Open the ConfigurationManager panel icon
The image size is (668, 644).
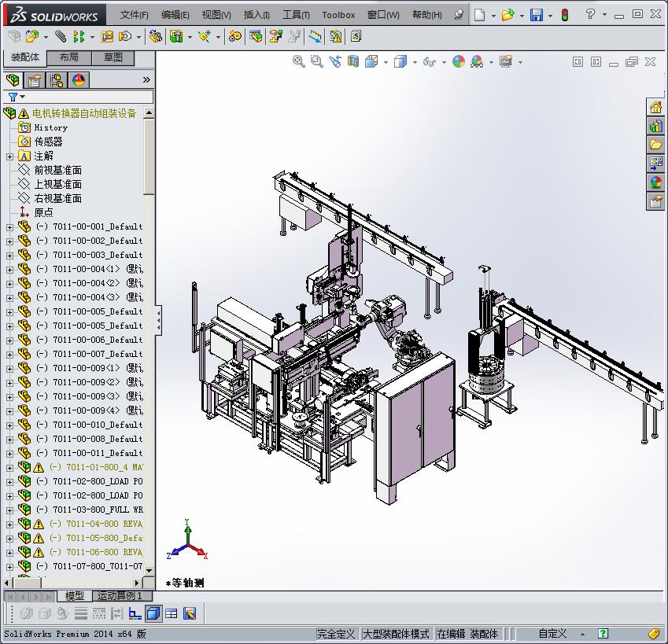57,79
